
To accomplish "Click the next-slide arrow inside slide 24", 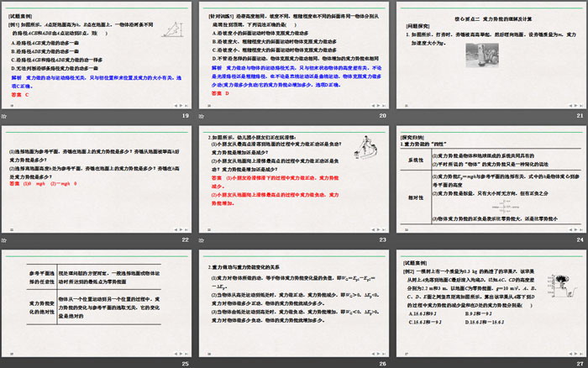I will 576,229.
